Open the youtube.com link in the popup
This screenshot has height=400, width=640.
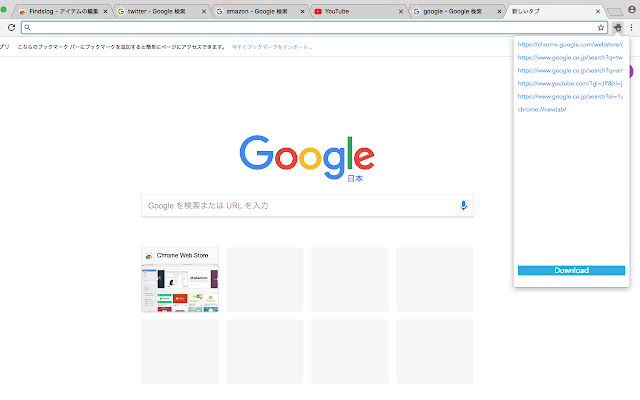(x=570, y=84)
